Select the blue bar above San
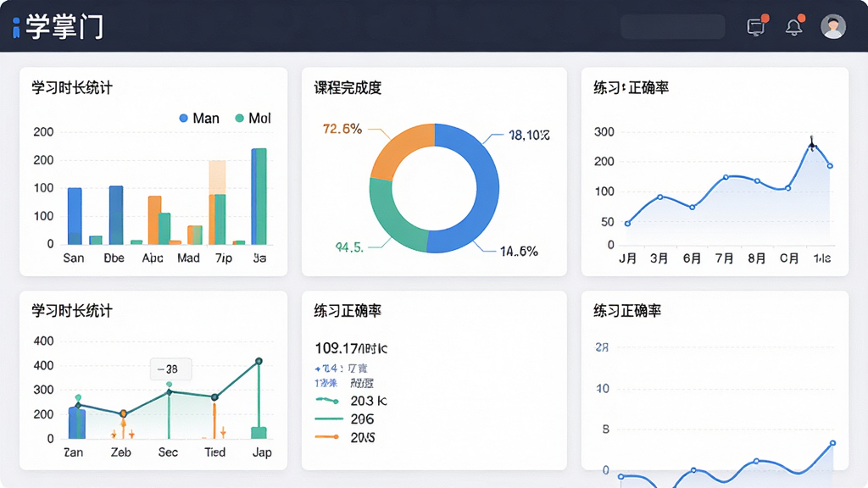868x488 pixels. (x=75, y=216)
